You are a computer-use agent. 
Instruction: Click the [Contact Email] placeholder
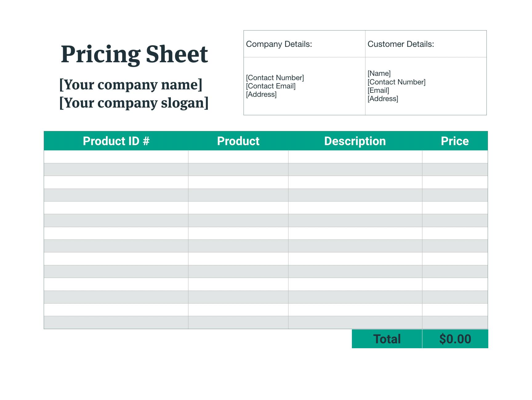point(271,86)
